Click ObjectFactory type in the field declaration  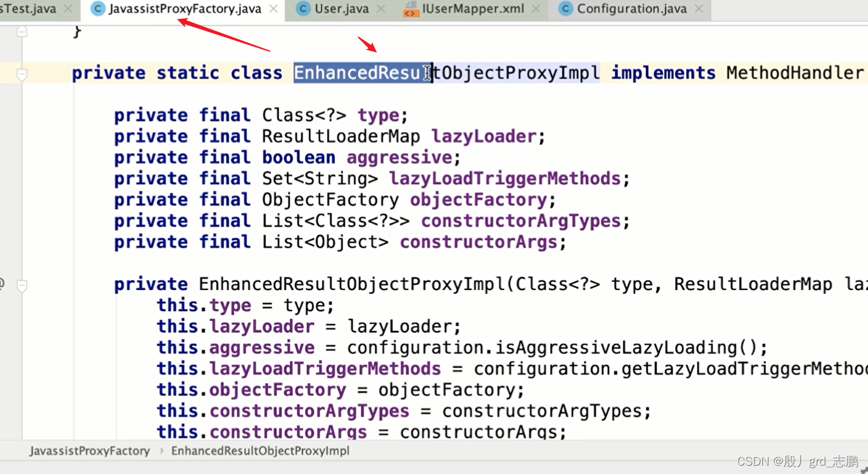(x=330, y=200)
